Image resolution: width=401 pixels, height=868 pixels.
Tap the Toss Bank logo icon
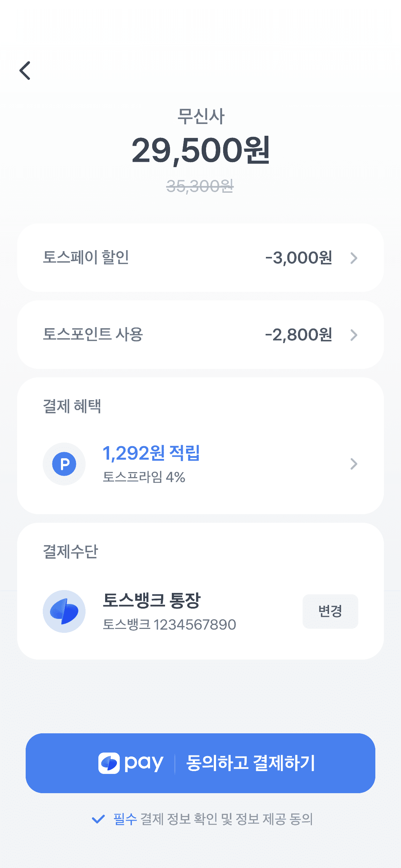(64, 611)
